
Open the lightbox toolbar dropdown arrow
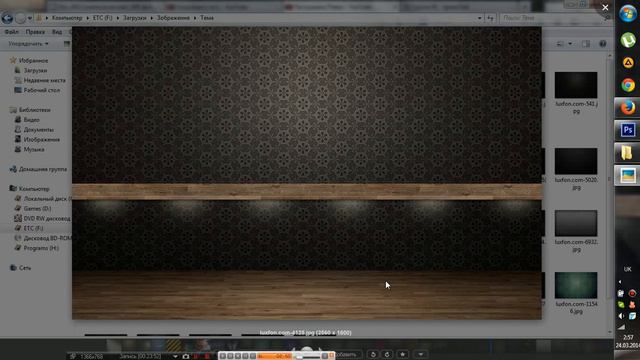[420, 354]
